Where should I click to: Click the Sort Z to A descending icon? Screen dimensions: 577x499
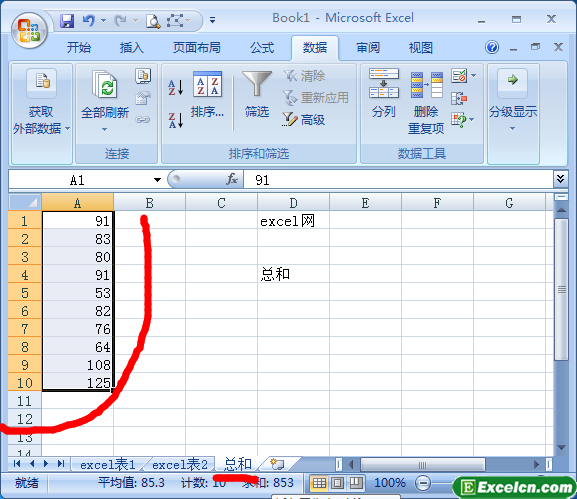[176, 120]
